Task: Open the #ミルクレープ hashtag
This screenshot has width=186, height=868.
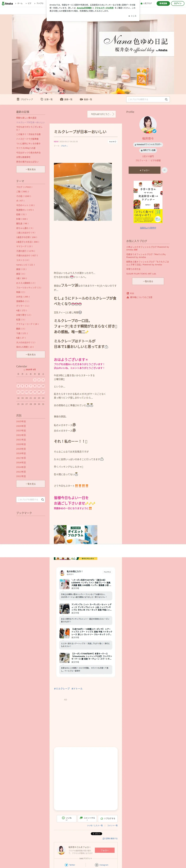Action: 62,689
